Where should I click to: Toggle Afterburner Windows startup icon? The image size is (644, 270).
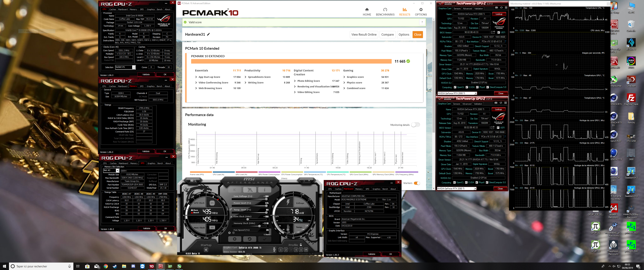point(206,250)
